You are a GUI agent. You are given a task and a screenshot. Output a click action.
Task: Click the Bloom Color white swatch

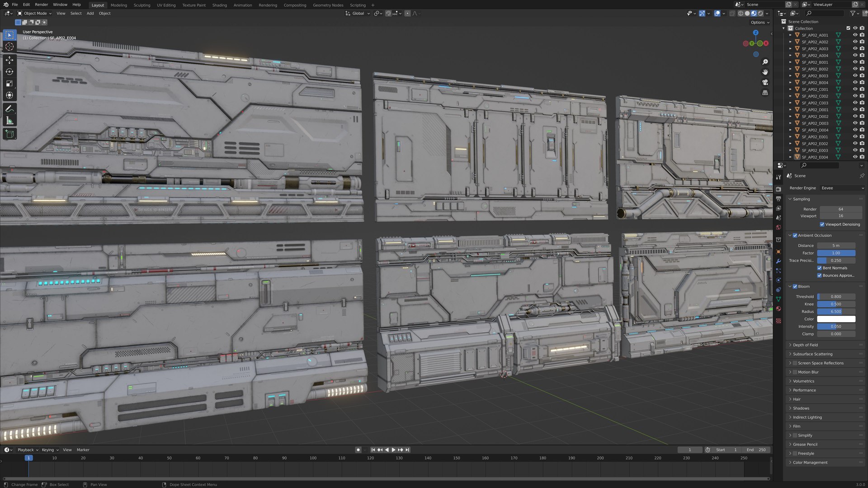click(836, 319)
